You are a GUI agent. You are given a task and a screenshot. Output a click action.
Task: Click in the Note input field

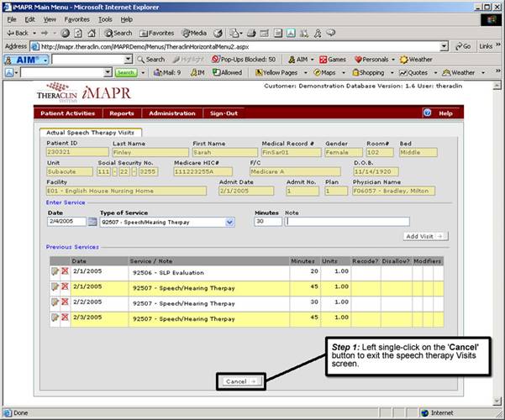tap(347, 221)
